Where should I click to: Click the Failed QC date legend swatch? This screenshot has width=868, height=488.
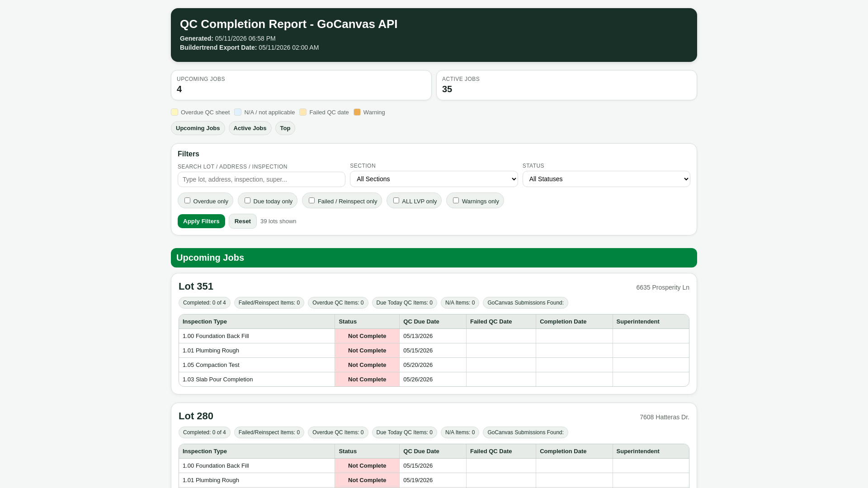[303, 112]
